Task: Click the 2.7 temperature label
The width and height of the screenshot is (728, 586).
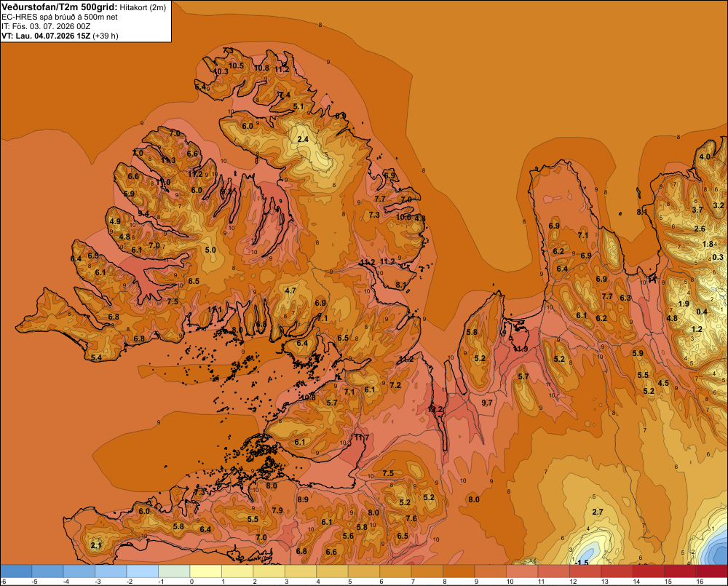Action: tap(598, 512)
